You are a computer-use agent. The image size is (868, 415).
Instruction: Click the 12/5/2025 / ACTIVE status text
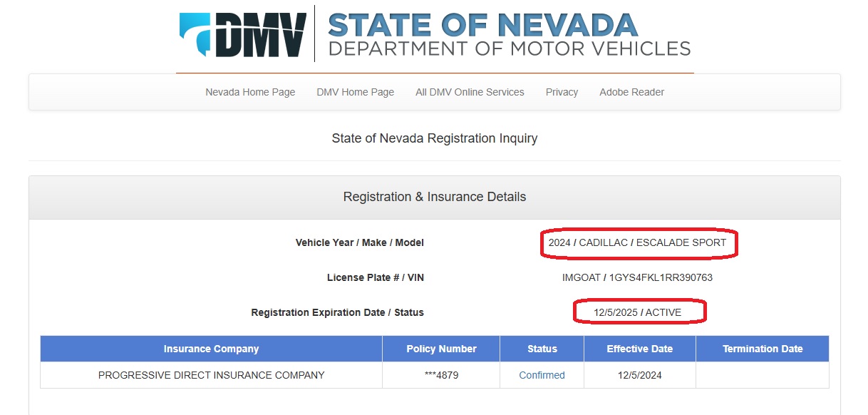pos(637,312)
